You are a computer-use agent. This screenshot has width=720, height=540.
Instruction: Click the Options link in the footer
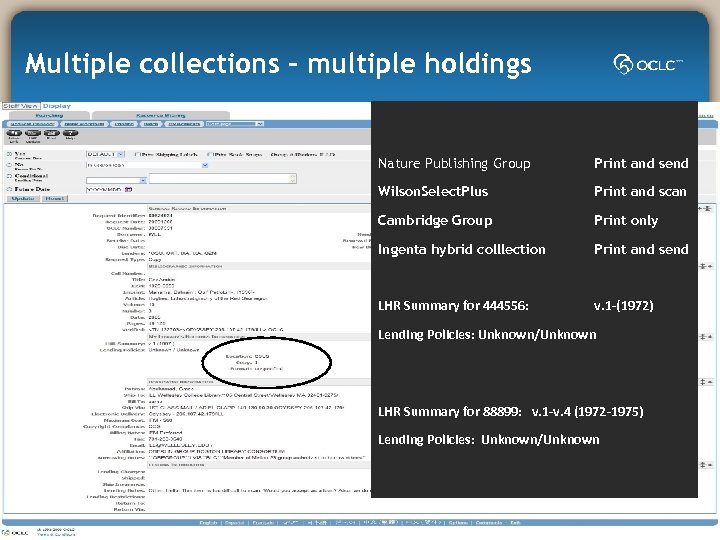coord(458,523)
